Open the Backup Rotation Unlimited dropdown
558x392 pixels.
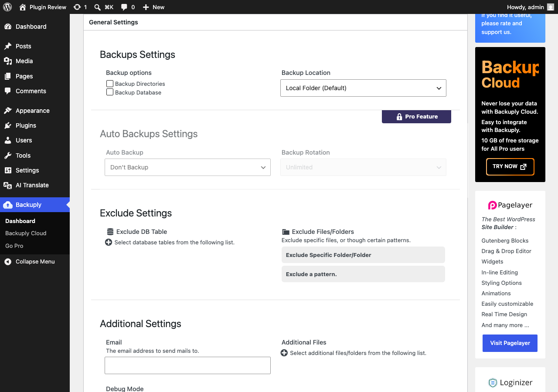[363, 167]
